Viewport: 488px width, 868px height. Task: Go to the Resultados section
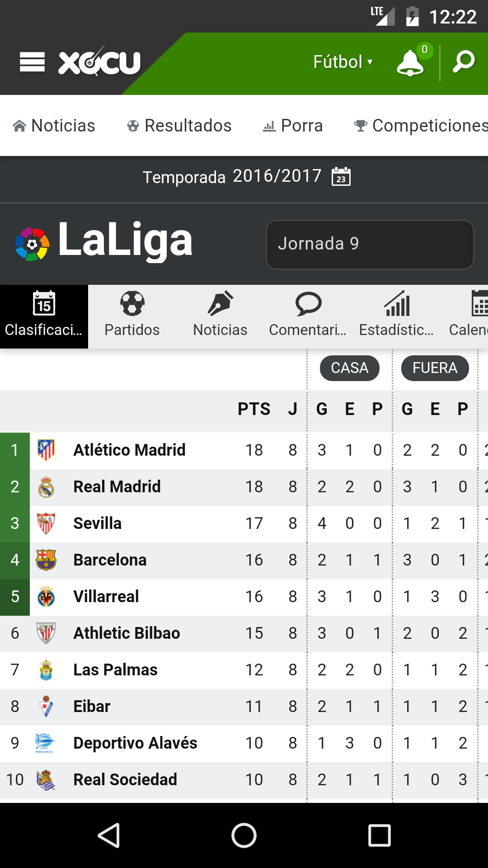pos(179,126)
